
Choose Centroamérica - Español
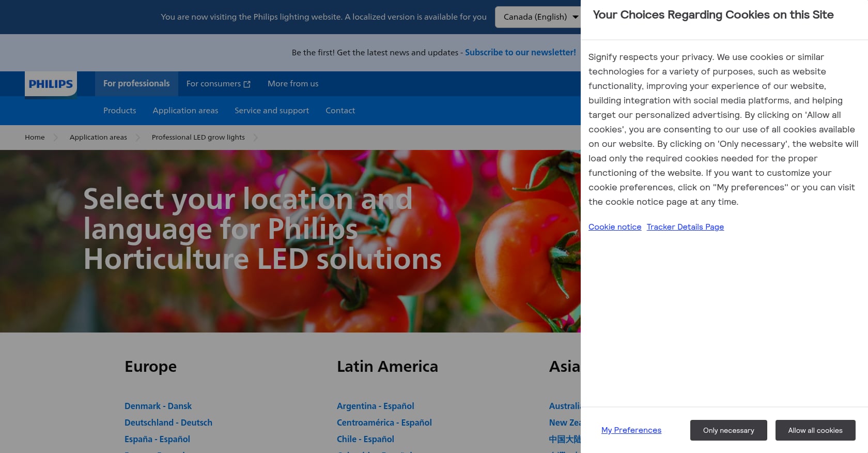tap(384, 423)
